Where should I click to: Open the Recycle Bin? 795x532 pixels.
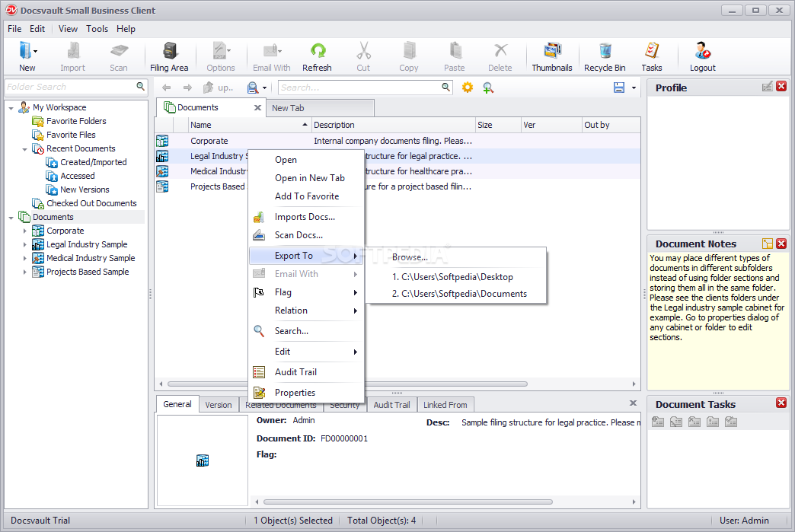(x=605, y=57)
